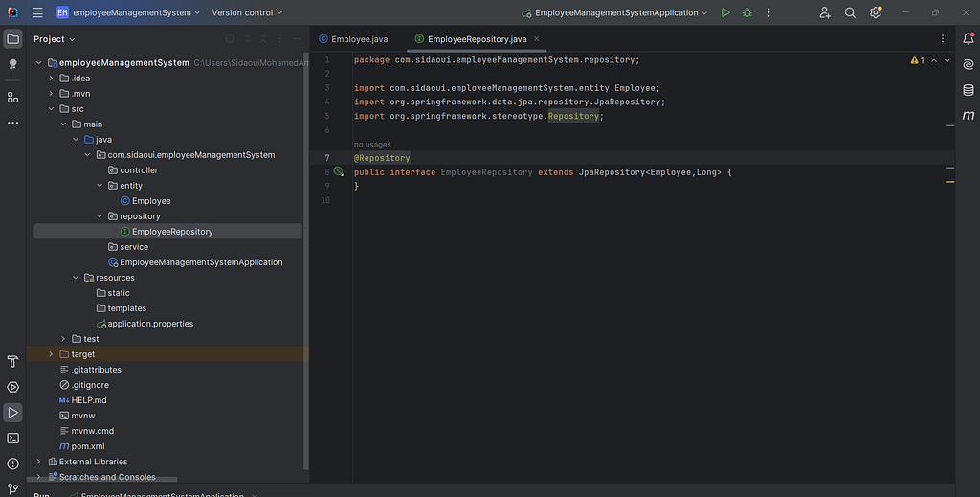Go to next highlighted problem arrow
This screenshot has height=497, width=980.
pos(947,60)
